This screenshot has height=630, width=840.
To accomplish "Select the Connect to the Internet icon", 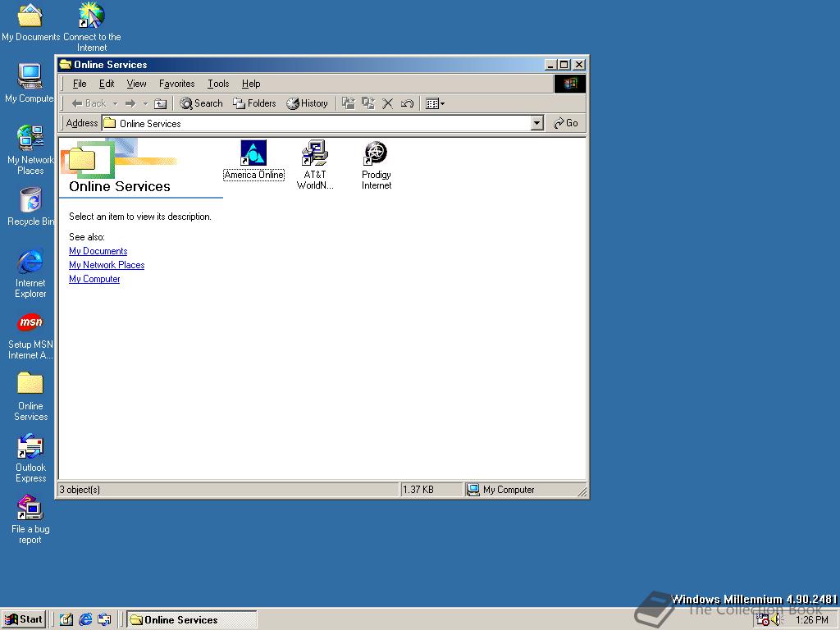I will [x=92, y=27].
